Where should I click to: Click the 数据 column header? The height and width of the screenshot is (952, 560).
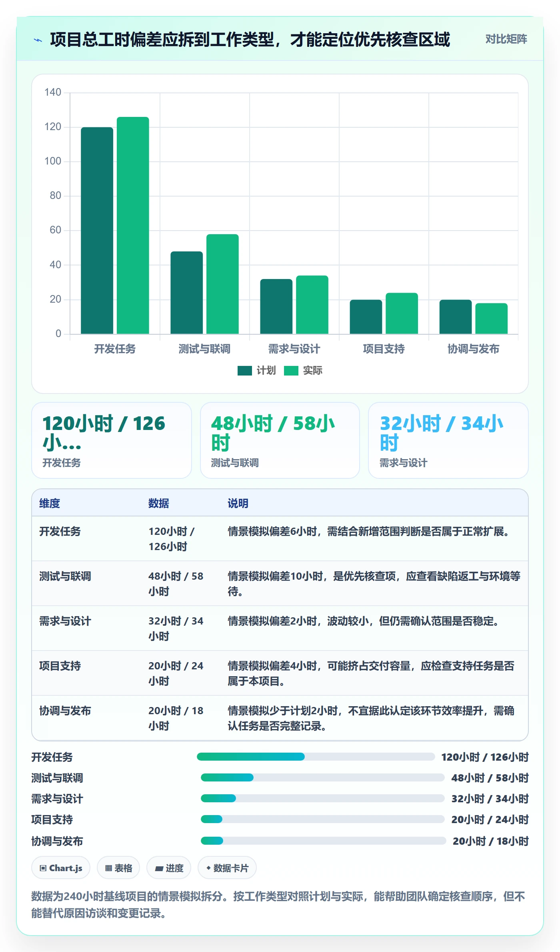158,503
